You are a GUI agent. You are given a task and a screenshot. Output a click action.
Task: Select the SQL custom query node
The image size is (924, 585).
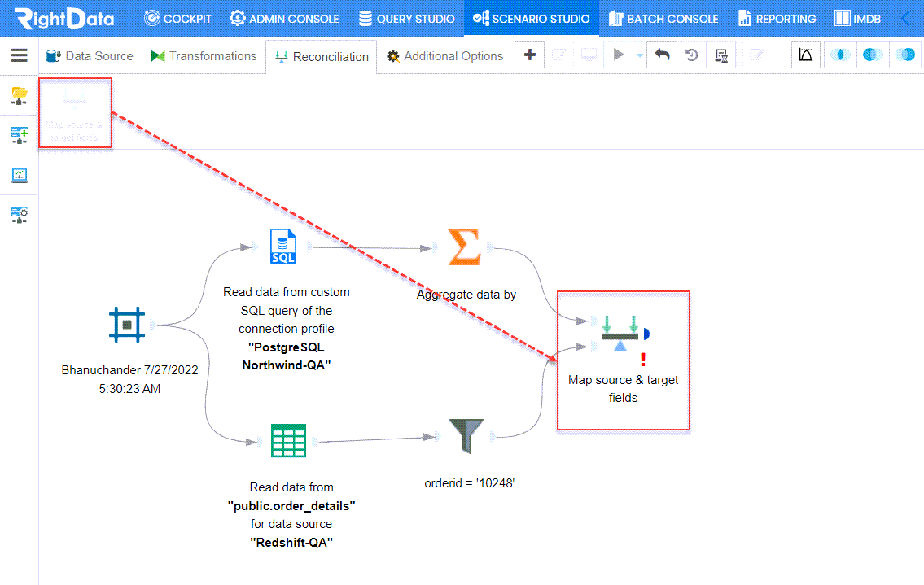pos(282,247)
